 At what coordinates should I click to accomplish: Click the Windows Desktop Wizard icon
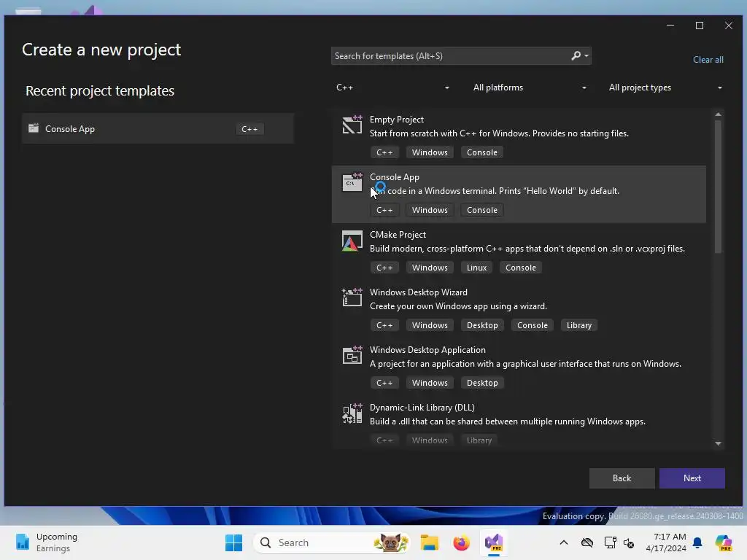tap(352, 297)
